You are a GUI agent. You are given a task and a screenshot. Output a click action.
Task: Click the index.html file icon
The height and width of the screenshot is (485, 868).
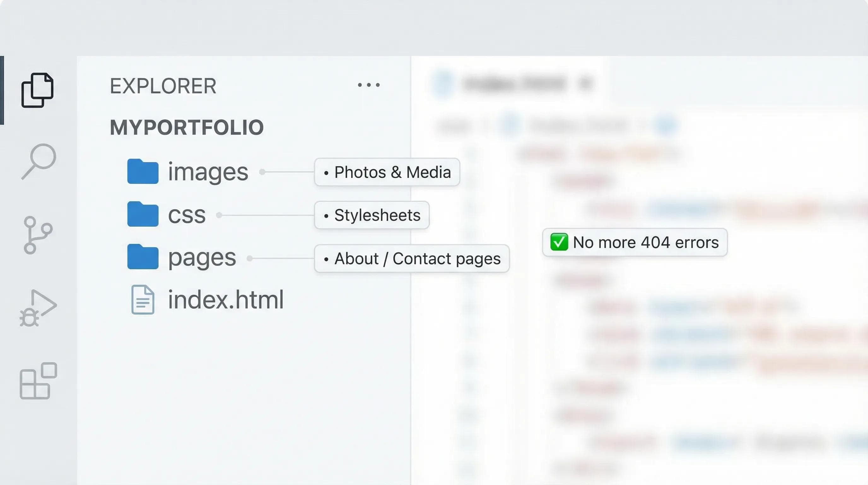coord(143,300)
